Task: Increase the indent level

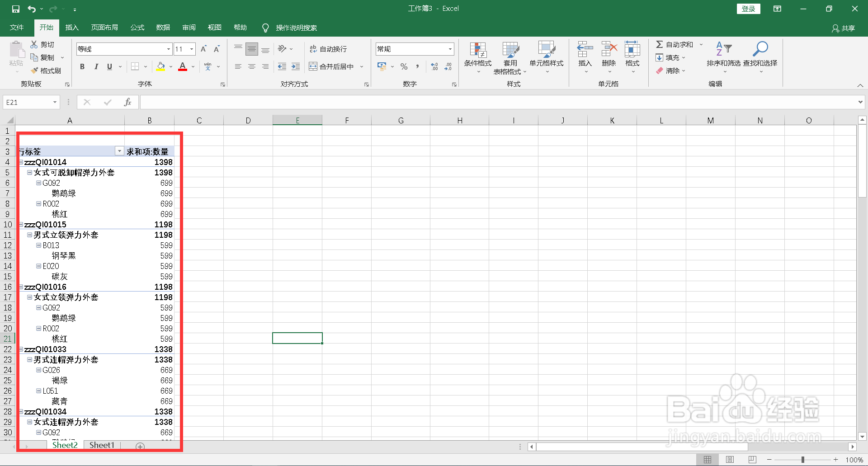Action: (x=296, y=66)
